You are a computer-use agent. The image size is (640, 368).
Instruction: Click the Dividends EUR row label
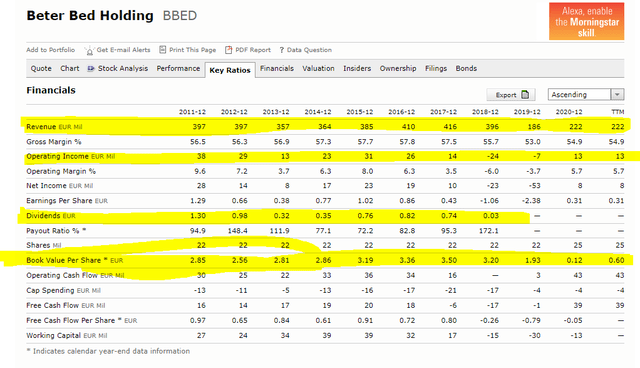click(51, 216)
